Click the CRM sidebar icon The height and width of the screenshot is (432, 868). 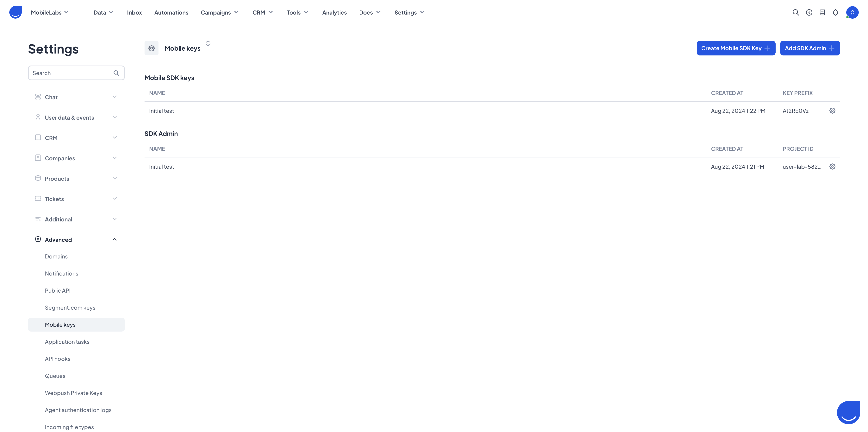(38, 138)
